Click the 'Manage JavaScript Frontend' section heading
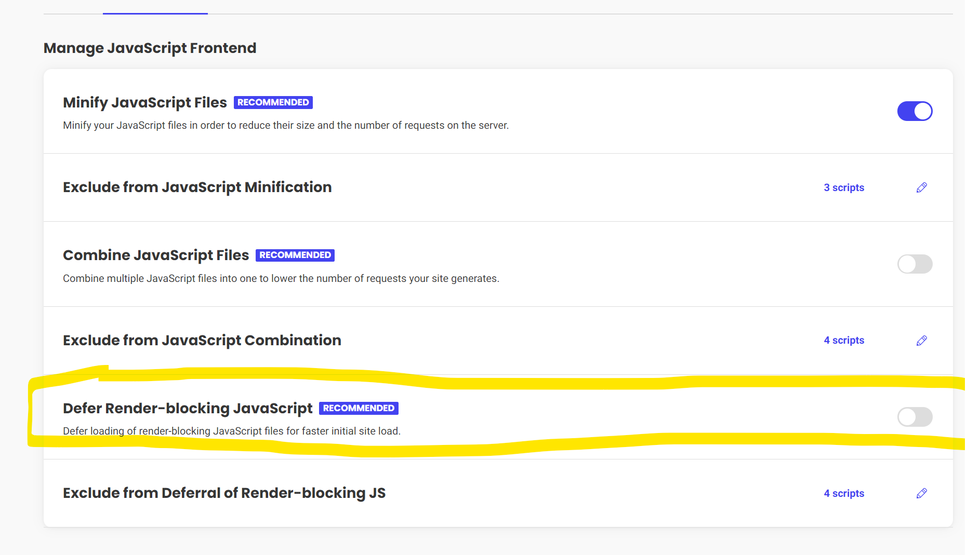The image size is (980, 555). pos(150,48)
